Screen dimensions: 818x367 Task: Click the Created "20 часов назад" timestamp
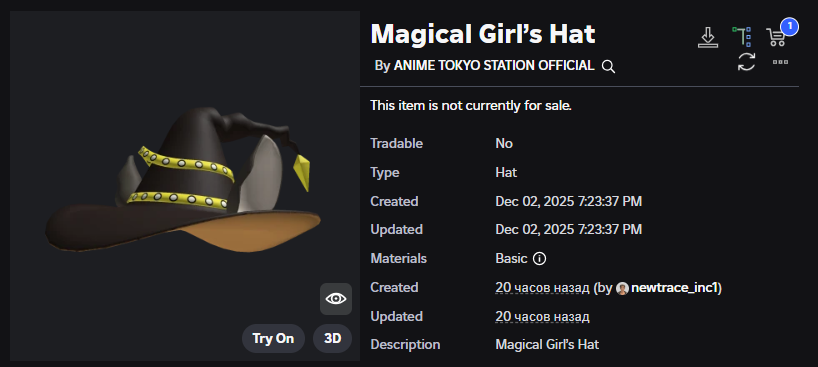[x=542, y=288]
